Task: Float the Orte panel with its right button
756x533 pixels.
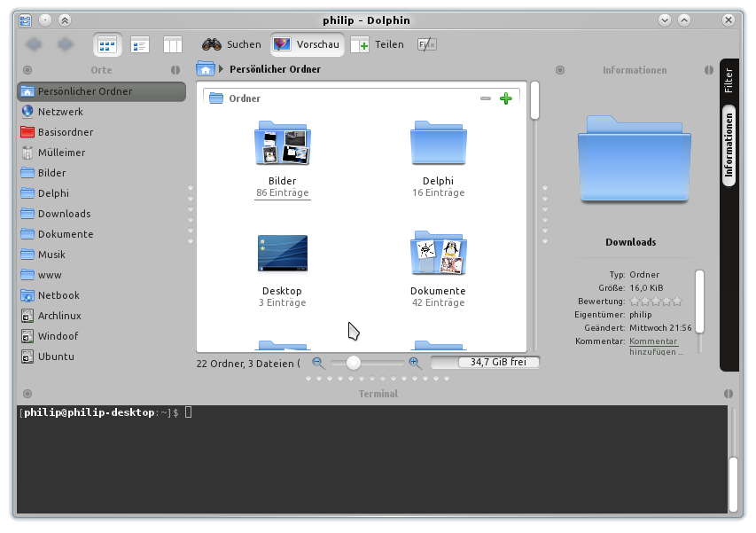Action: [x=175, y=70]
